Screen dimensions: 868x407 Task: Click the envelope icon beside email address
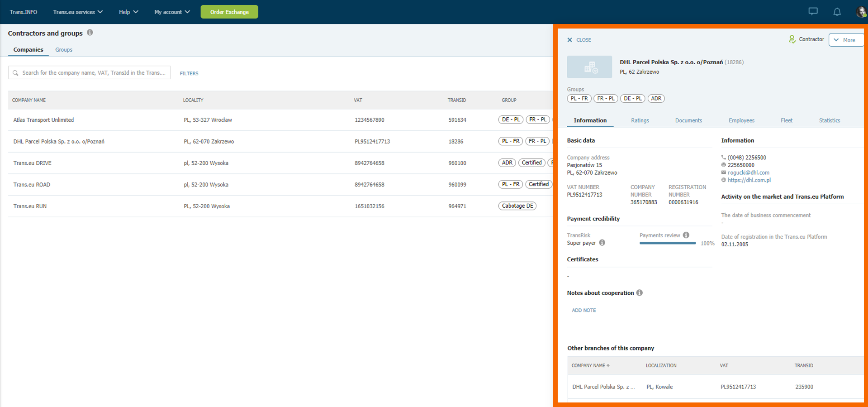[723, 172]
